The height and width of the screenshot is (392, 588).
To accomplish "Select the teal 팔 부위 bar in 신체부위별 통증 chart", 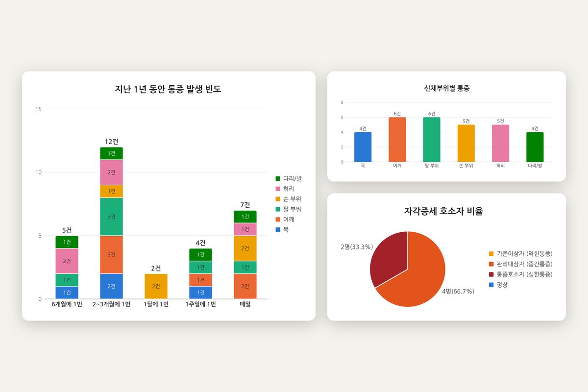I will click(x=432, y=140).
